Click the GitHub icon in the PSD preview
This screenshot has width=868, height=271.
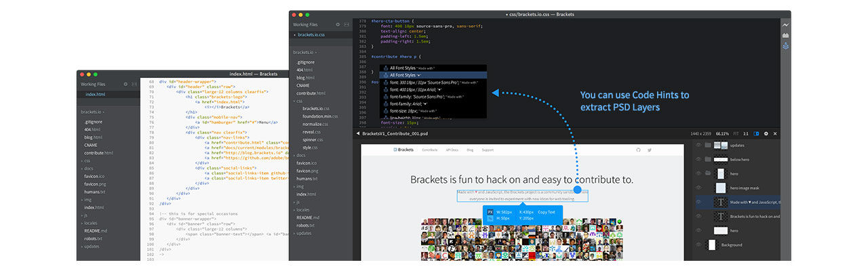click(638, 150)
